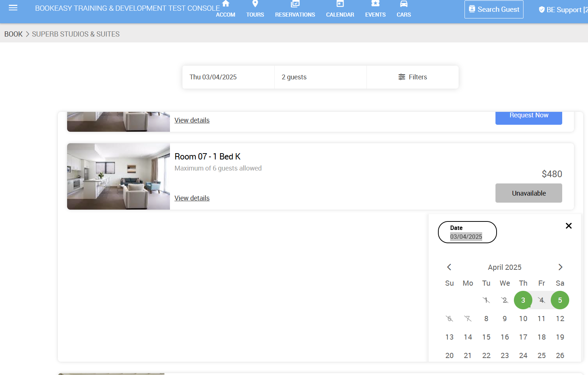Viewport: 588px width, 375px height.
Task: View details above Room 07 card
Action: (192, 120)
